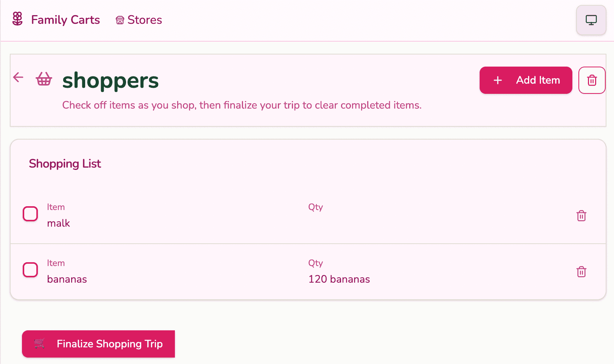
Task: Click the shoppers list title heading
Action: (x=111, y=81)
